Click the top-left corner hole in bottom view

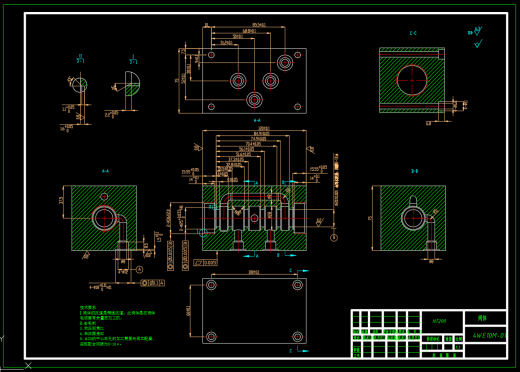click(211, 285)
